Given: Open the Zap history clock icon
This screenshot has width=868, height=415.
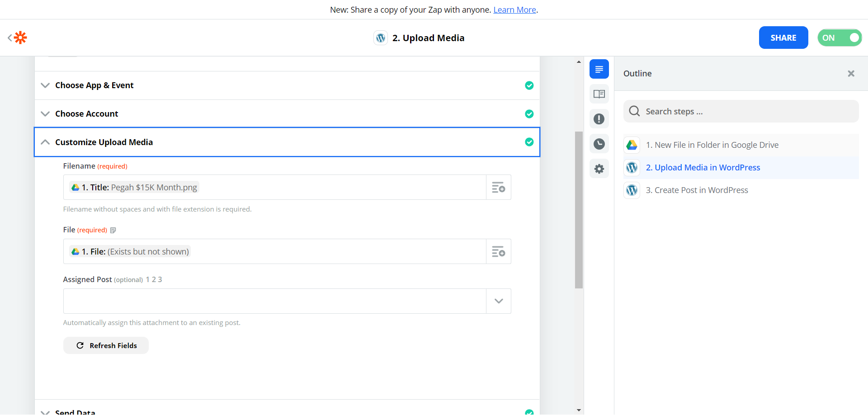Looking at the screenshot, I should (599, 144).
